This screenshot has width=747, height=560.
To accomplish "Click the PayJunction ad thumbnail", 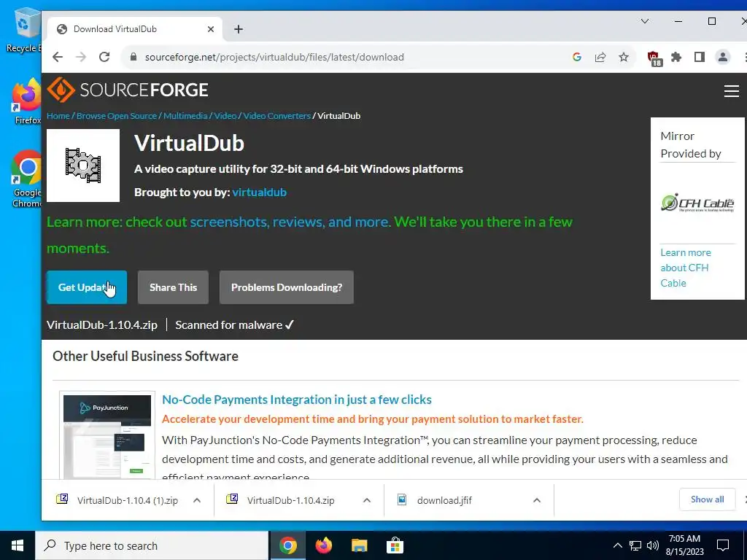I will 107,436.
